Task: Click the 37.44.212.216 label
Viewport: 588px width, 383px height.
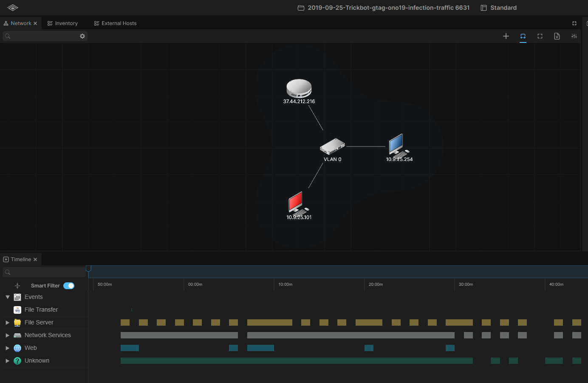Action: (299, 101)
